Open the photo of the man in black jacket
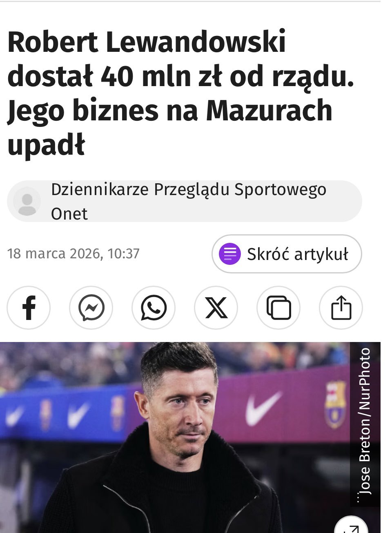This screenshot has height=533, width=392. (190, 438)
